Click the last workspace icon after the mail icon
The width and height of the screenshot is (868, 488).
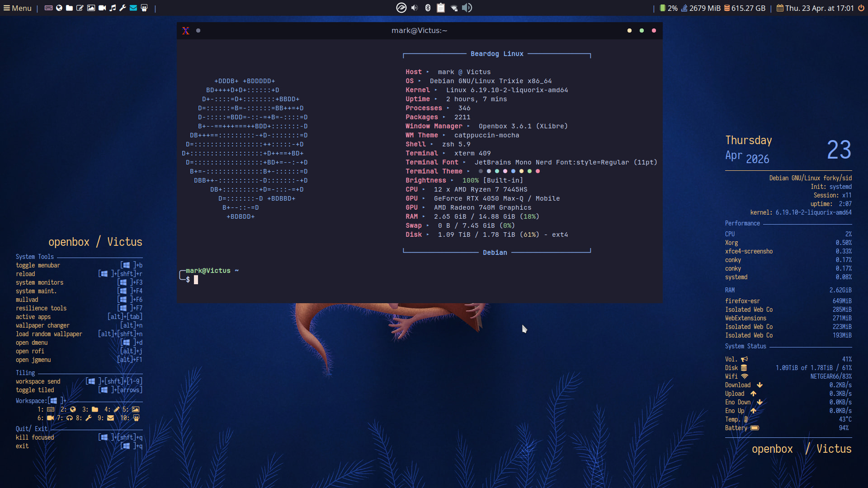(144, 8)
